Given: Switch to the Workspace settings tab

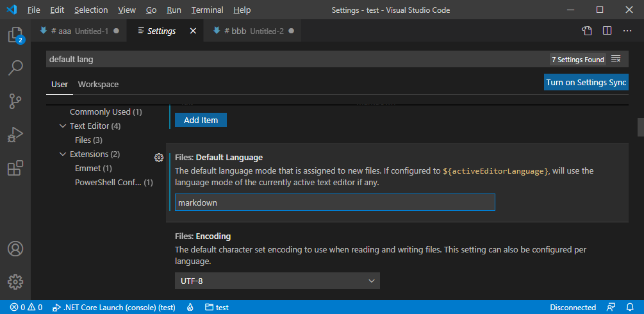Looking at the screenshot, I should coord(98,84).
